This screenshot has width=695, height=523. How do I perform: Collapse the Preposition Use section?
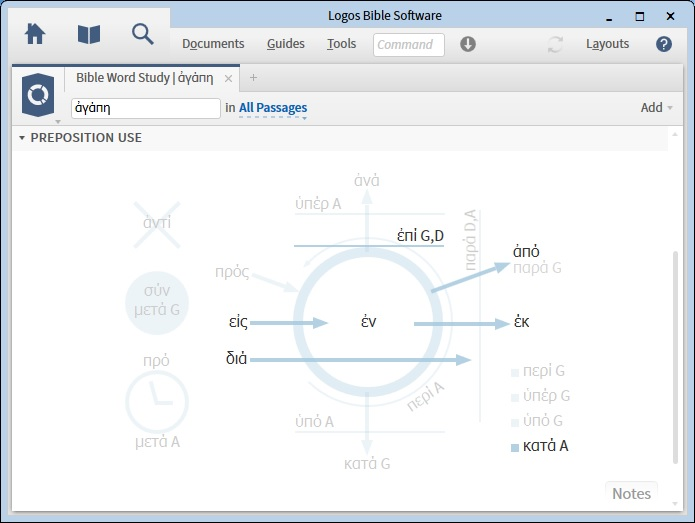pos(22,138)
